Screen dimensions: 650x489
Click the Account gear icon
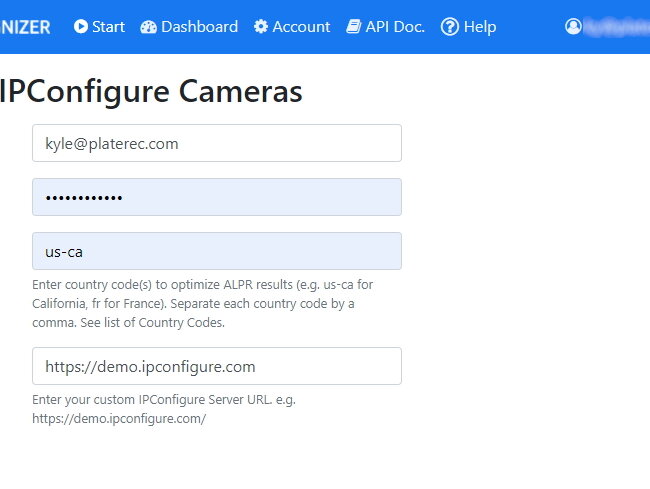261,27
